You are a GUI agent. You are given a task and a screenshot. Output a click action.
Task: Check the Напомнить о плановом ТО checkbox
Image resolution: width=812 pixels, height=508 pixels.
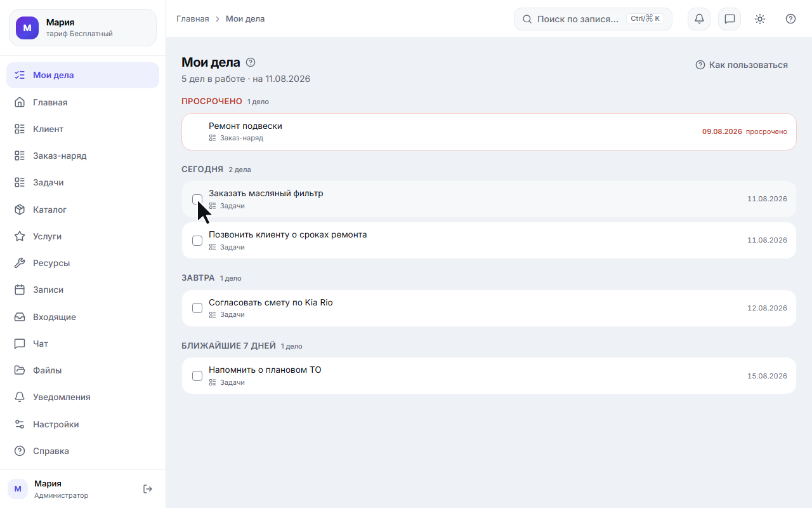pyautogui.click(x=197, y=376)
